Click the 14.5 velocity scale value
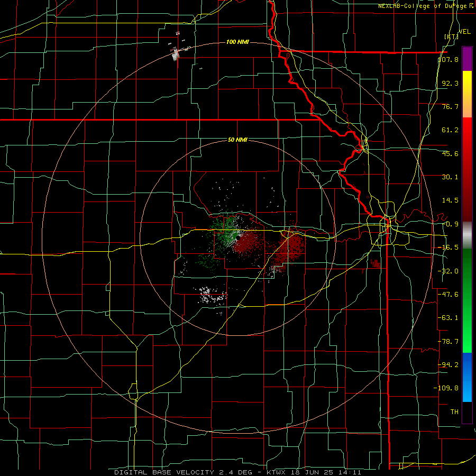The image size is (476, 476). pos(450,200)
